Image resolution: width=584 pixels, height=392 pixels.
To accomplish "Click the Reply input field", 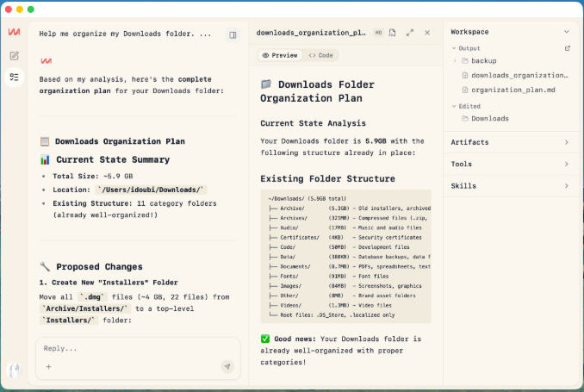I will 138,349.
